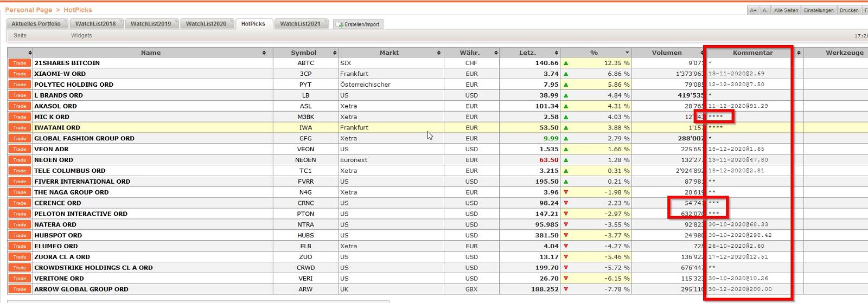868x303 pixels.
Task: Click Trade for POLYTEC HOLDING ORD
Action: pyautogui.click(x=20, y=85)
